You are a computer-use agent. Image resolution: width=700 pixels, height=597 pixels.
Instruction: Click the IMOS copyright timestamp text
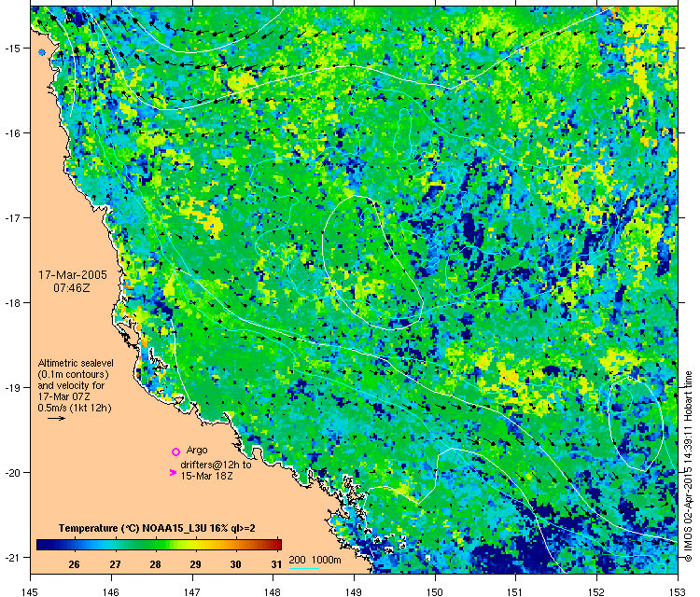[x=688, y=465]
